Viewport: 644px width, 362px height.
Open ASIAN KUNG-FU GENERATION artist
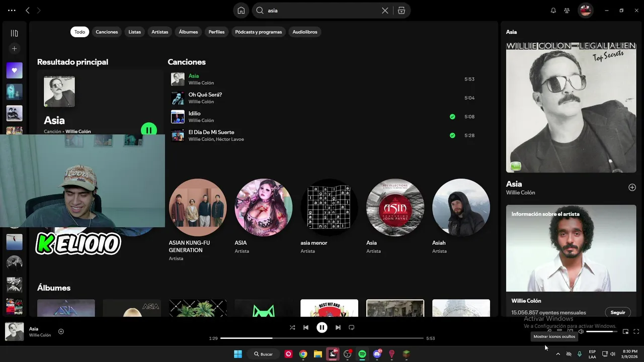click(197, 220)
